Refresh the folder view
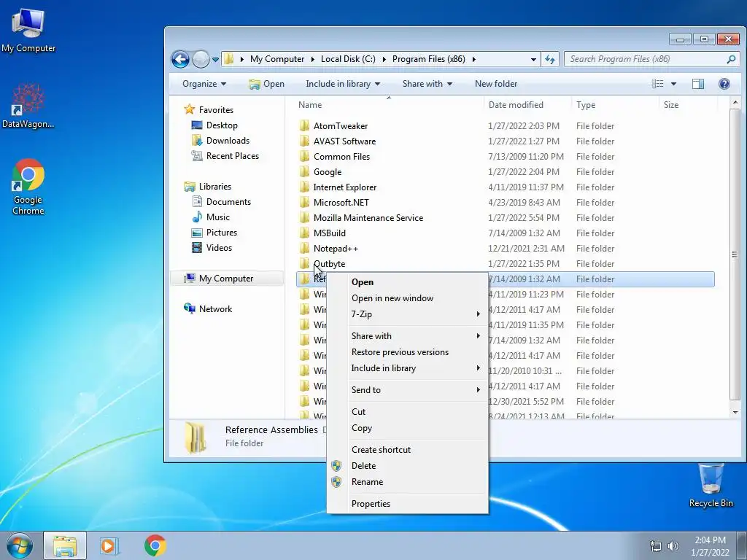The width and height of the screenshot is (747, 560). pyautogui.click(x=550, y=59)
